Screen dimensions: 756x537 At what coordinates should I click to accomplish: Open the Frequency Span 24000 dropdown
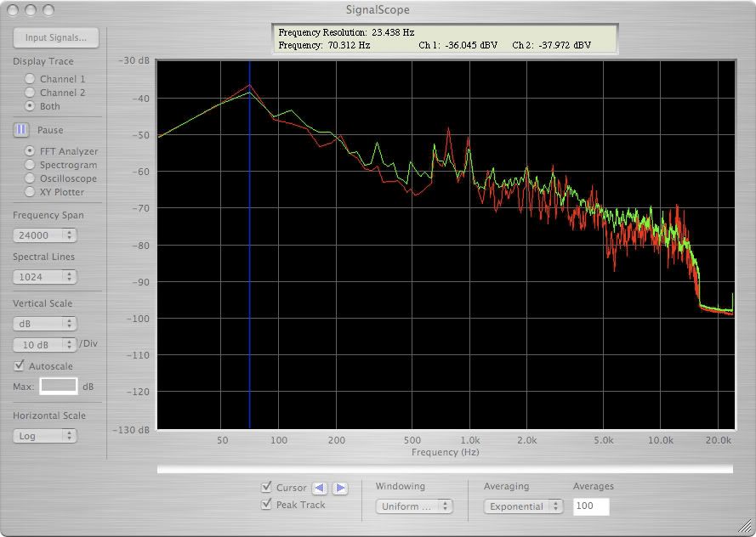click(x=44, y=235)
